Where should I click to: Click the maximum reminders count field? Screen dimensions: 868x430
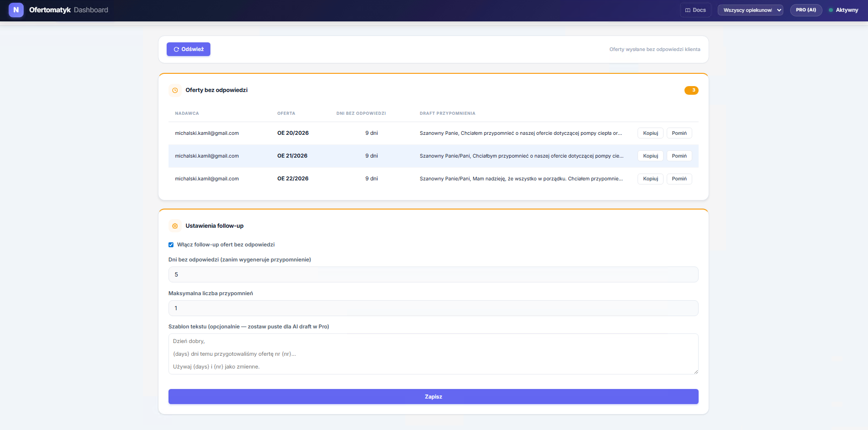433,308
